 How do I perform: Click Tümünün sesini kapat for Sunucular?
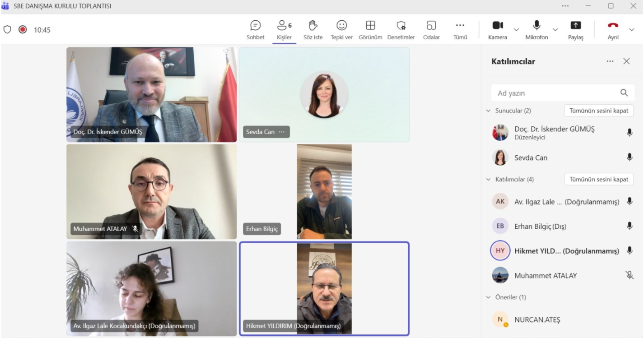(598, 111)
